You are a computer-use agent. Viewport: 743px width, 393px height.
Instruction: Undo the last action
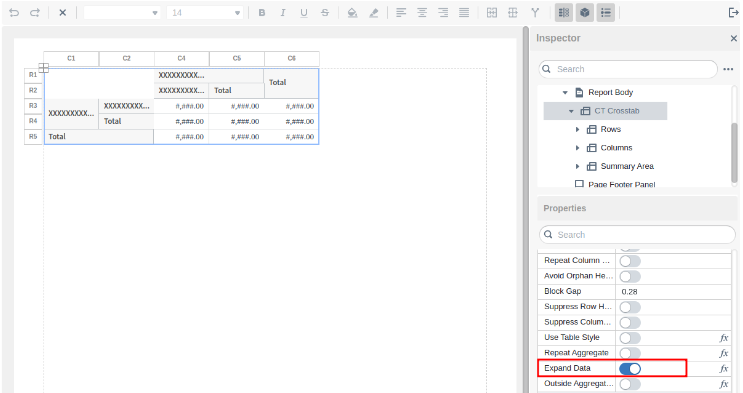pyautogui.click(x=14, y=13)
